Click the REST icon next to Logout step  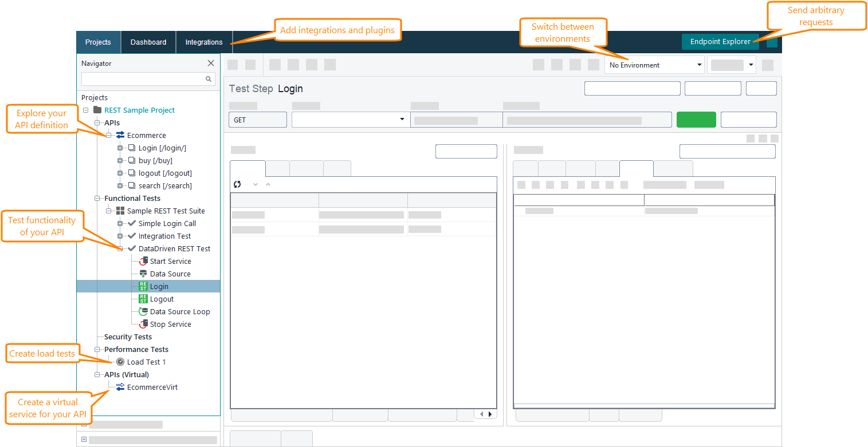pyautogui.click(x=144, y=299)
